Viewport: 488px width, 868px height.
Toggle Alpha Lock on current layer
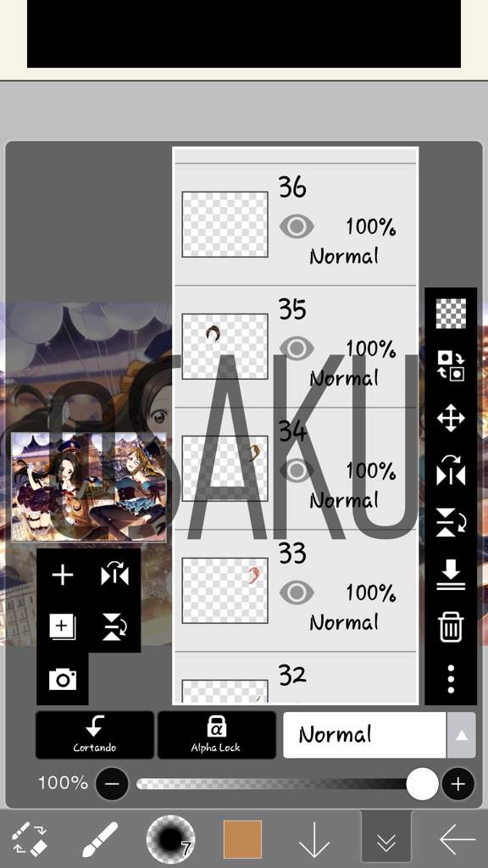click(x=216, y=735)
